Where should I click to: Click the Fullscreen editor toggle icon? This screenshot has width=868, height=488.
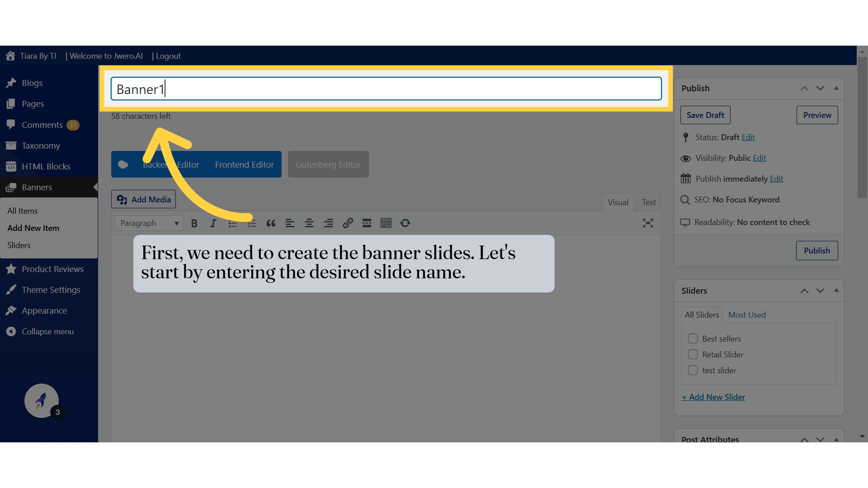point(648,223)
